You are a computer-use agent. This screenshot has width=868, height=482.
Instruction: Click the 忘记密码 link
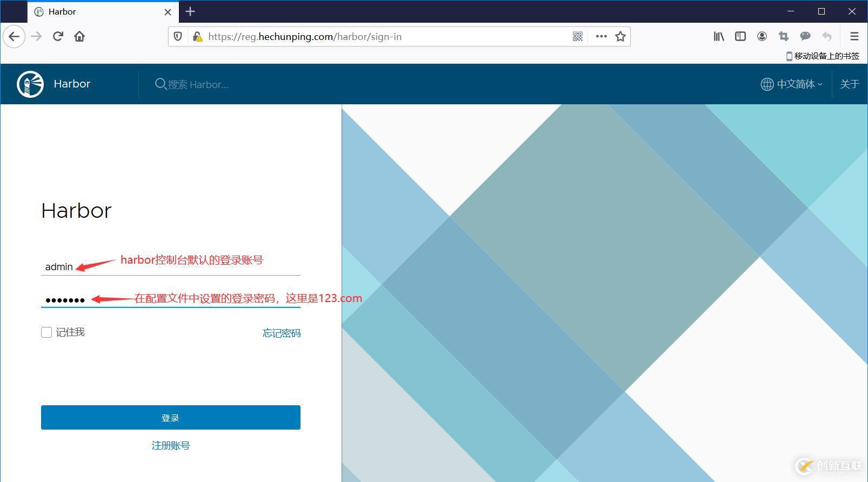point(282,333)
